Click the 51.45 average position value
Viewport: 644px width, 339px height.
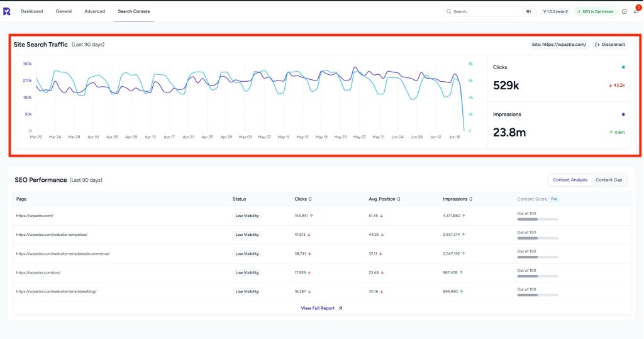click(374, 216)
